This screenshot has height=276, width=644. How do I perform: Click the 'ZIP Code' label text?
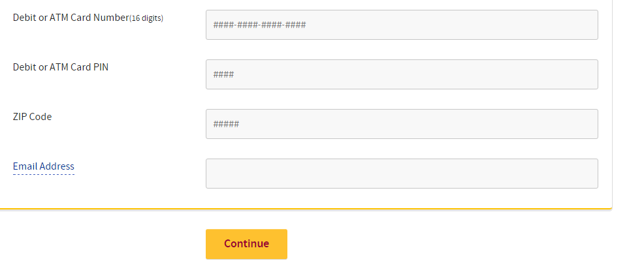pyautogui.click(x=32, y=117)
